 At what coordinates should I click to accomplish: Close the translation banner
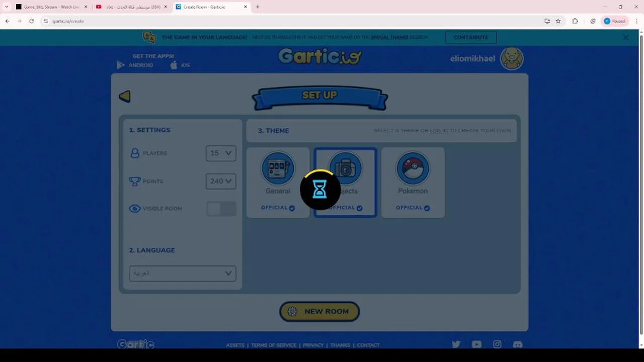pos(626,37)
